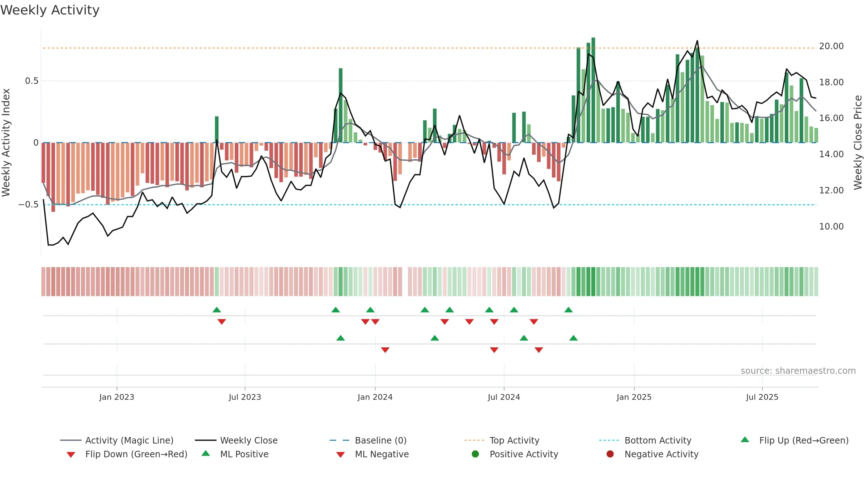
Task: Toggle ML Negative legend entry
Action: click(373, 454)
